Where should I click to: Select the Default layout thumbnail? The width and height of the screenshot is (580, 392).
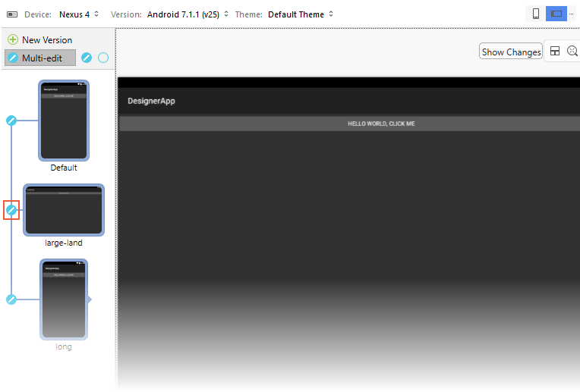tap(64, 121)
